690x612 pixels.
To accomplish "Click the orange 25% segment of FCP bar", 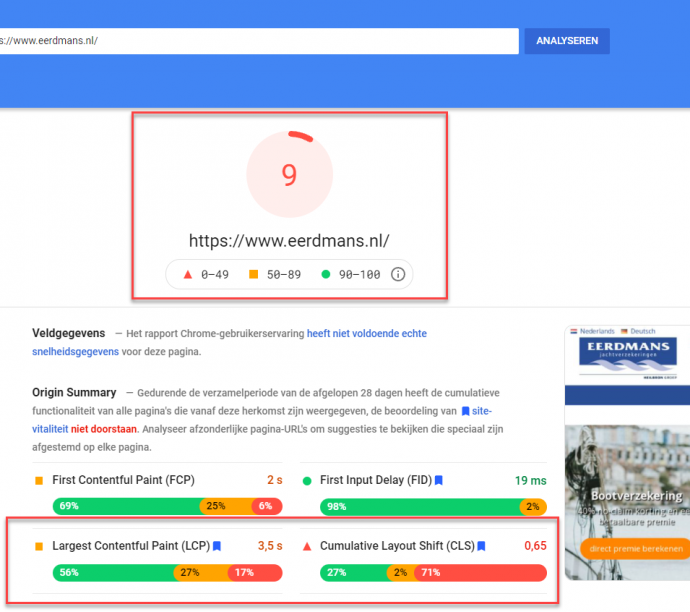I will point(226,506).
